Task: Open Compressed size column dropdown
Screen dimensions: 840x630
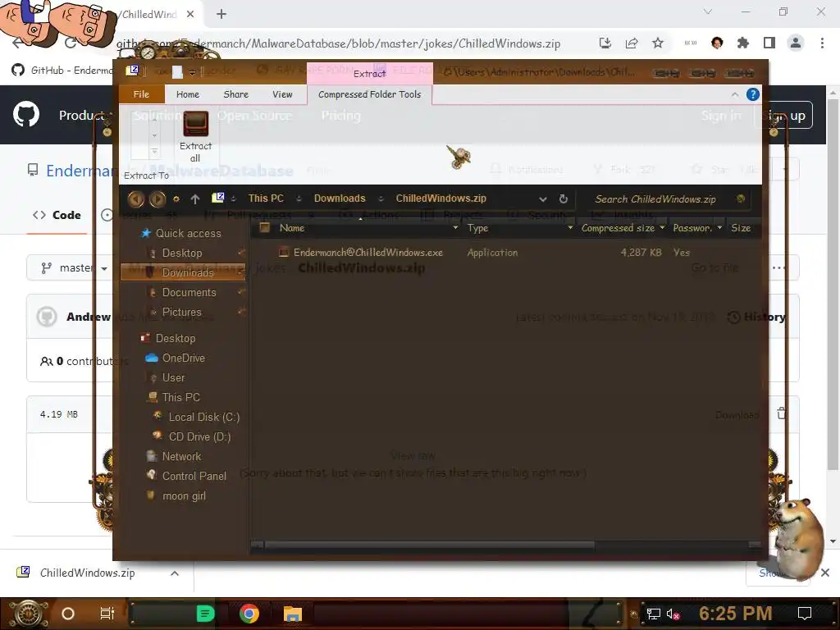Action: pos(662,228)
